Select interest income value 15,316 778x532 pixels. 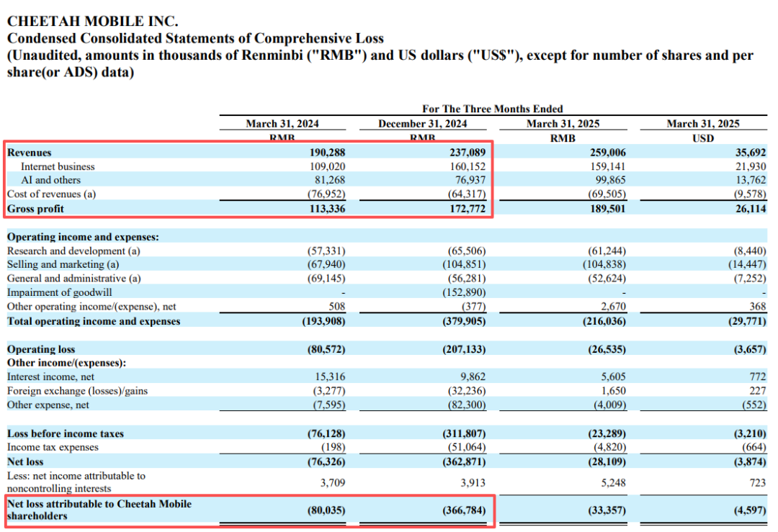(x=330, y=377)
